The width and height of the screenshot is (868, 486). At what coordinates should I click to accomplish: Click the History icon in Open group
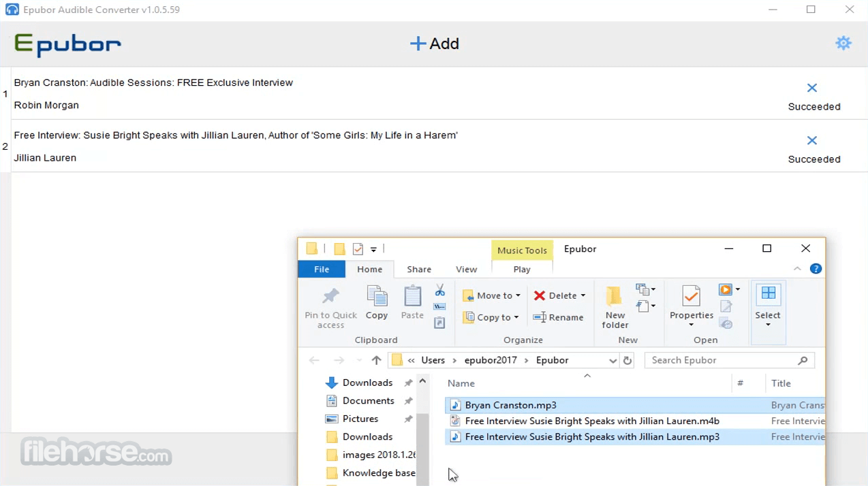726,323
